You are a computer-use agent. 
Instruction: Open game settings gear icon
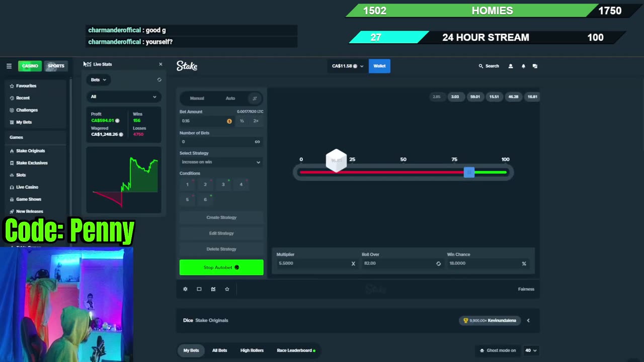coord(185,289)
